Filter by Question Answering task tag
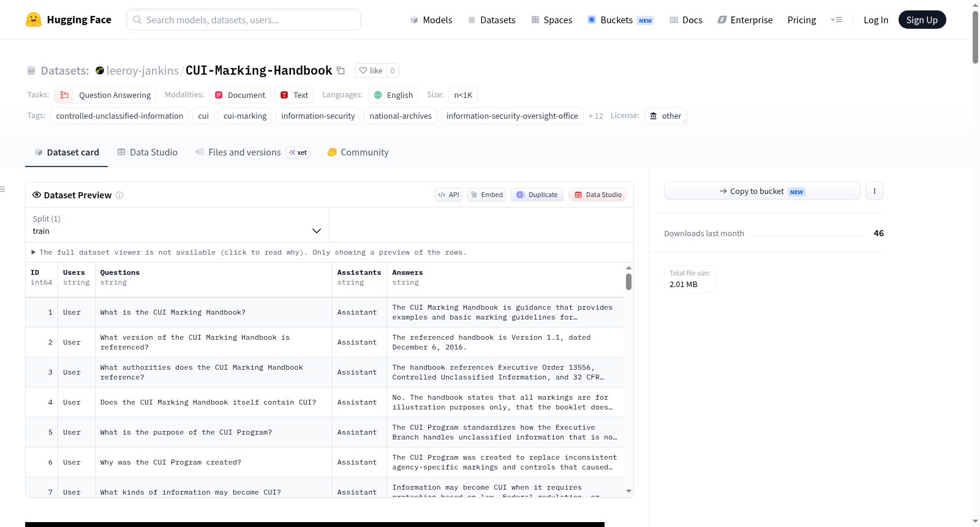 [x=105, y=95]
